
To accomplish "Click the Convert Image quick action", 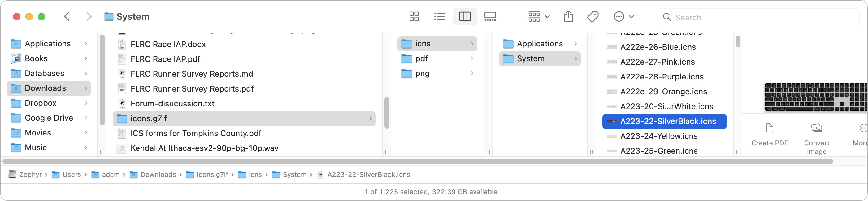I will pyautogui.click(x=816, y=138).
